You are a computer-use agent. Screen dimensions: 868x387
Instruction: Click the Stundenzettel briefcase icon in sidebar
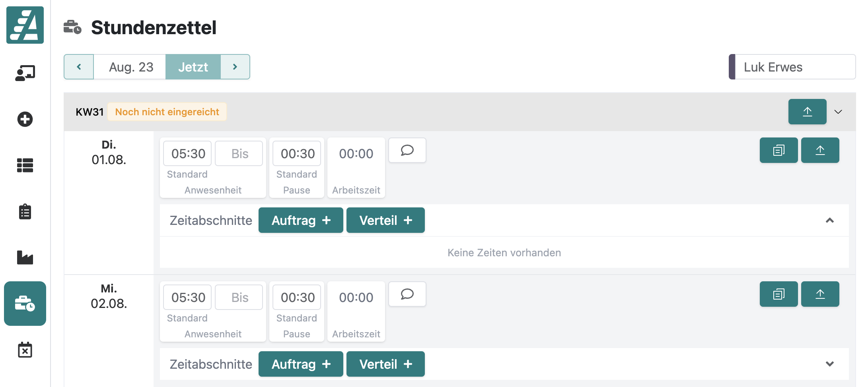coord(25,304)
